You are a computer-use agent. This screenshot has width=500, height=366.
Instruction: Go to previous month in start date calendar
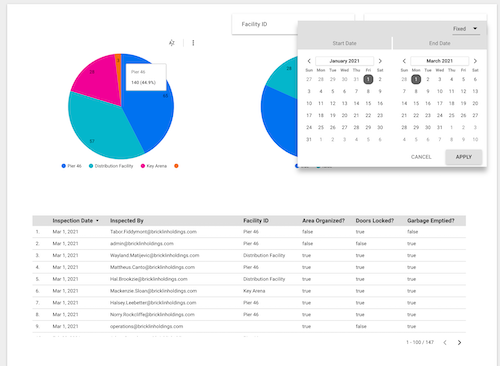[x=309, y=61]
